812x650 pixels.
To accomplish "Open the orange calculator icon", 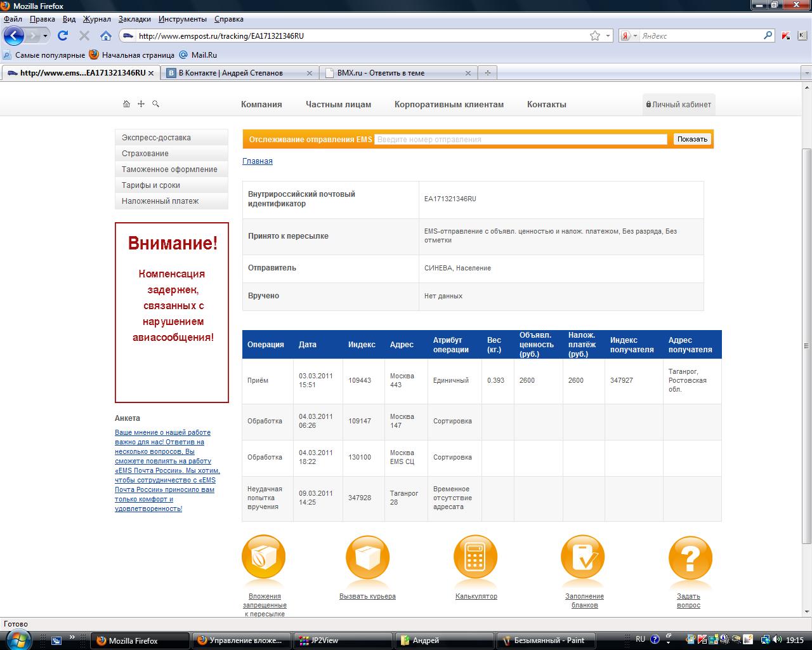I will pos(476,557).
